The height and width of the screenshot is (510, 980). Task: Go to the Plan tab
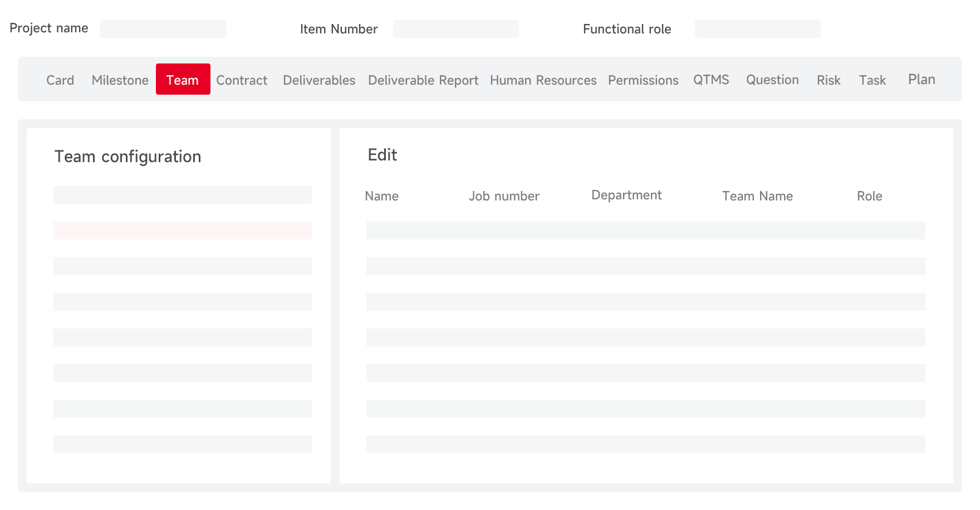[x=922, y=80]
